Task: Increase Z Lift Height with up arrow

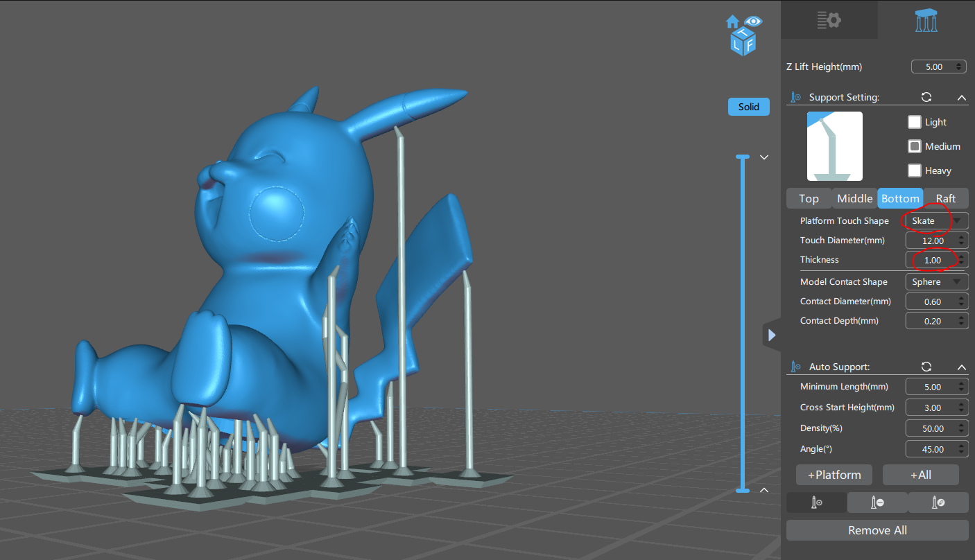Action: [x=960, y=64]
